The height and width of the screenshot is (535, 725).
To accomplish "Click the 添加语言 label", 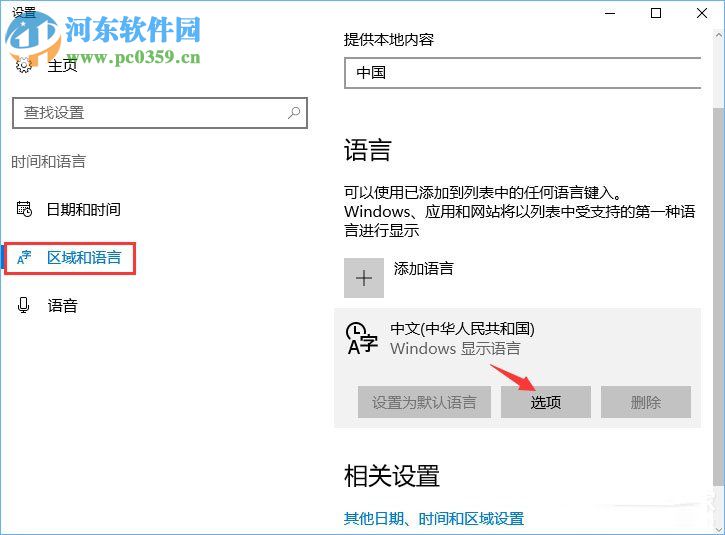I will tap(424, 269).
